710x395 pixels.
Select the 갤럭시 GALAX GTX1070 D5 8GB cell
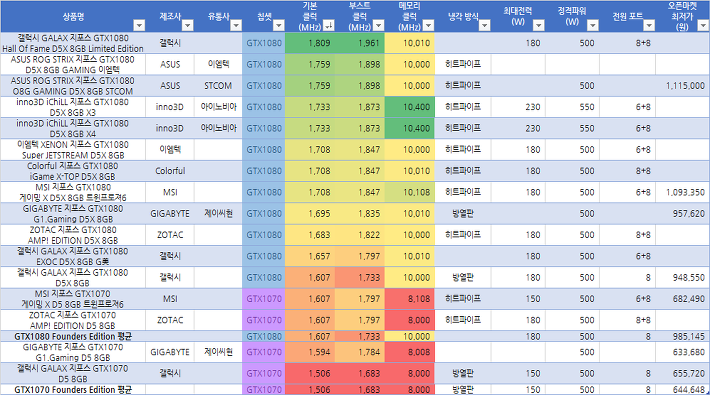coord(73,373)
